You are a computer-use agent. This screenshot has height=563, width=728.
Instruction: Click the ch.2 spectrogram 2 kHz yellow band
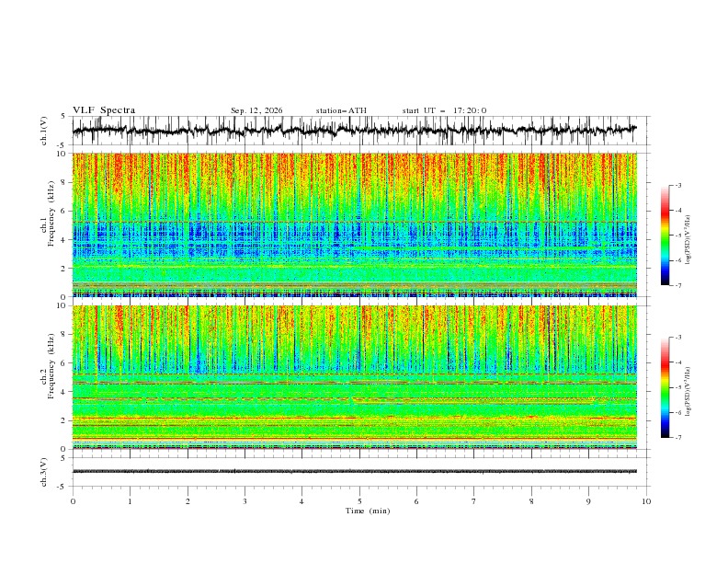355,419
